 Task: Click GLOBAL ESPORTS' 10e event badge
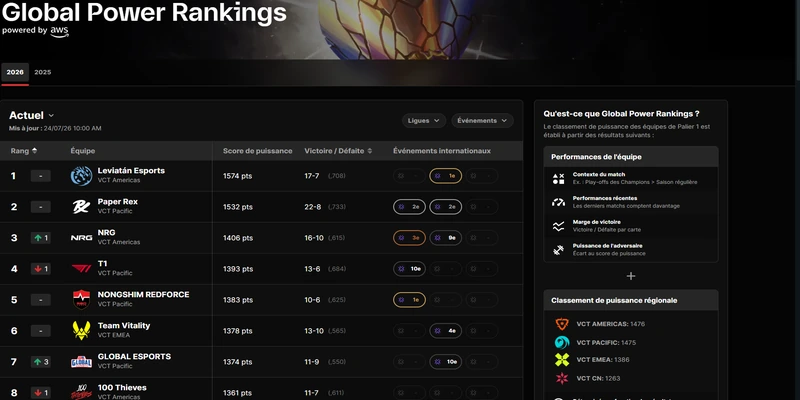tap(445, 362)
